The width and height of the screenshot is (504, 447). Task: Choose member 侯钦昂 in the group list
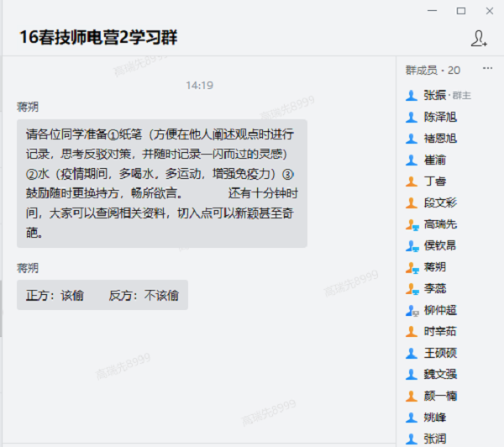click(x=440, y=245)
